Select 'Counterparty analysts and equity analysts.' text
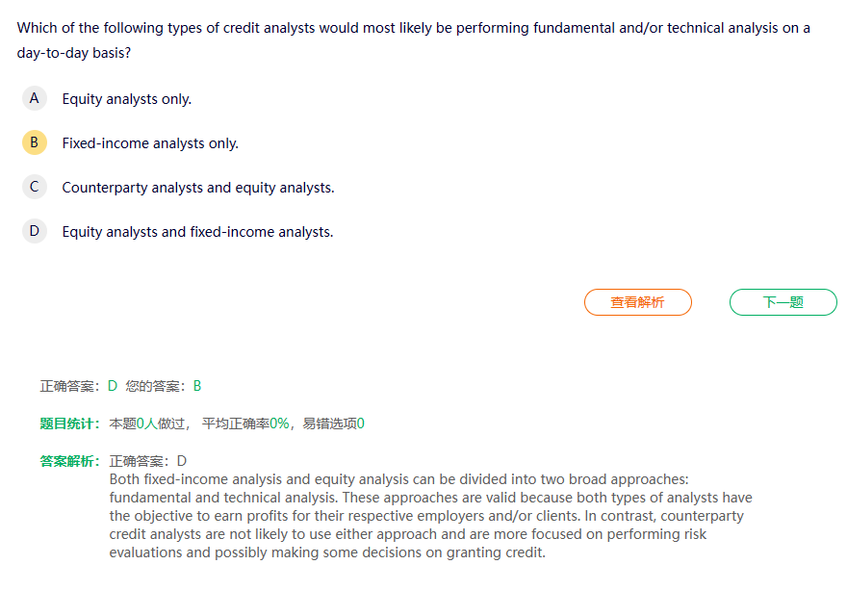The height and width of the screenshot is (616, 847). pyautogui.click(x=198, y=188)
